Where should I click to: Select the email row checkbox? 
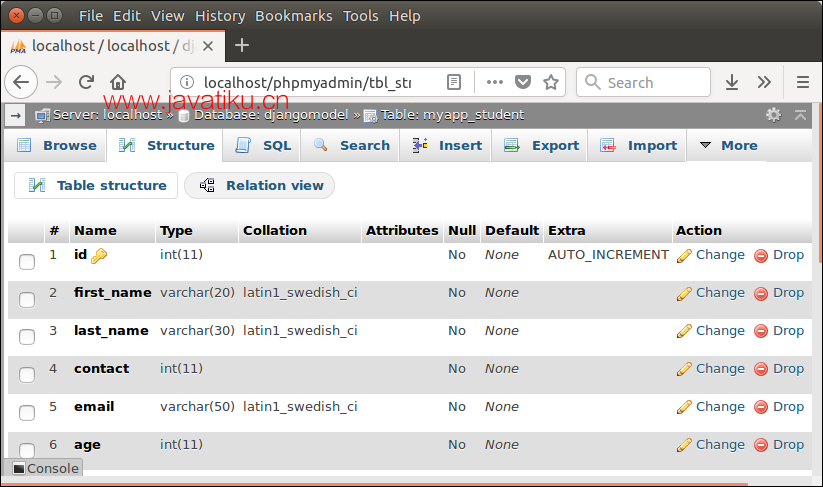click(27, 412)
